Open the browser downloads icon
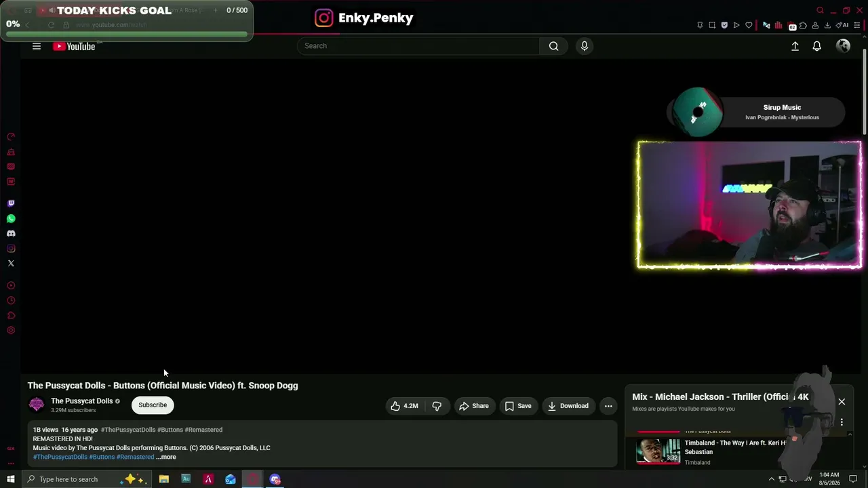Screen dimensions: 868x488 (x=827, y=25)
